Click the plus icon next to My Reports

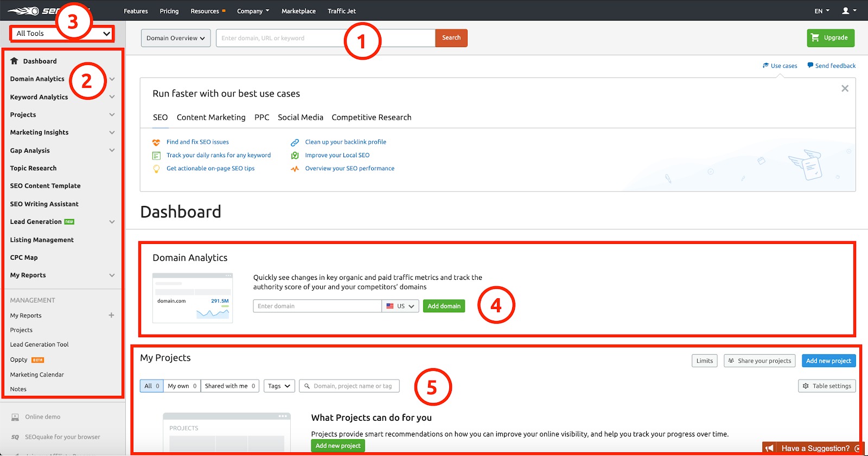click(x=111, y=315)
